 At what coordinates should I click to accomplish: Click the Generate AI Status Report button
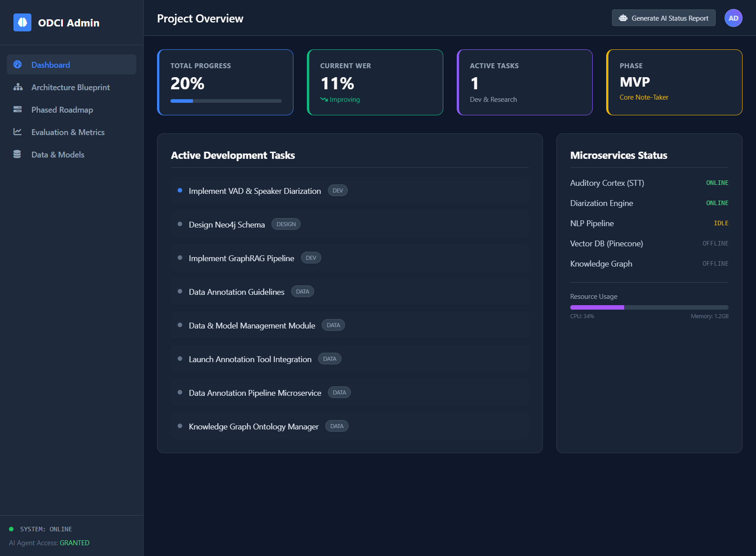(664, 18)
